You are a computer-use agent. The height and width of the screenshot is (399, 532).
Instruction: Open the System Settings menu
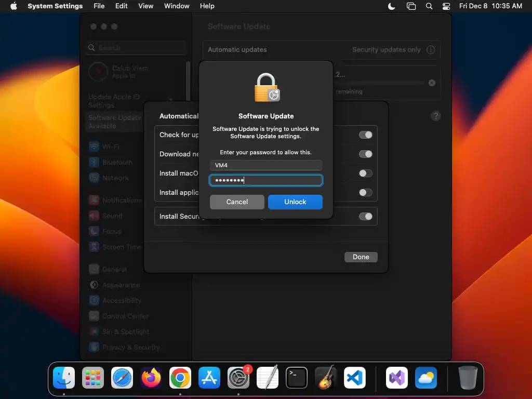coord(55,6)
